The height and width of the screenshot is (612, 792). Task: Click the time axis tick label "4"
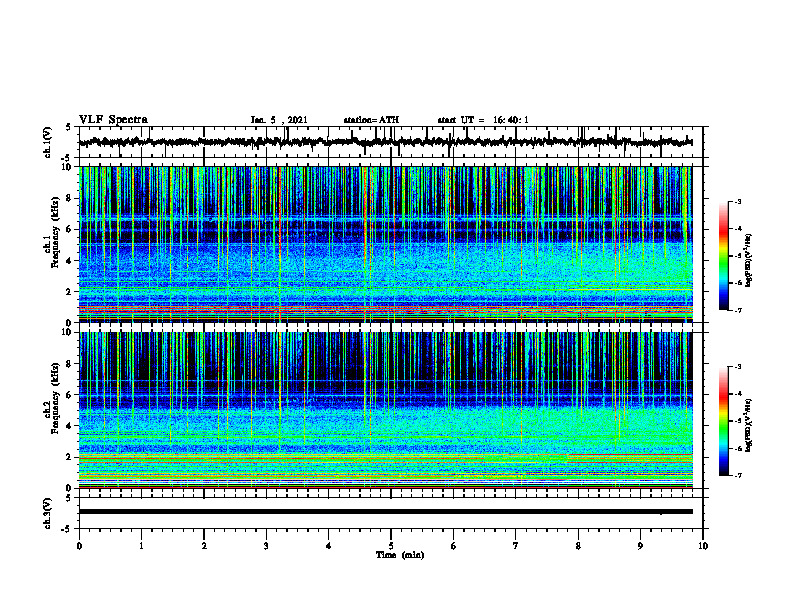pos(329,546)
